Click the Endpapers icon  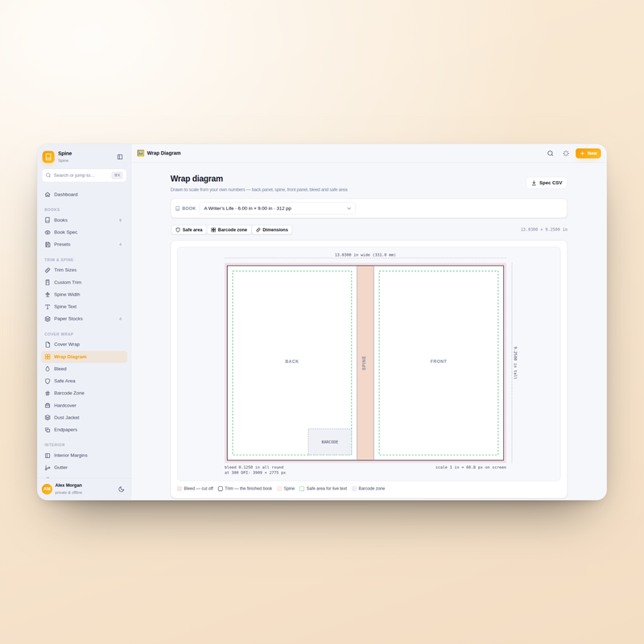click(47, 430)
